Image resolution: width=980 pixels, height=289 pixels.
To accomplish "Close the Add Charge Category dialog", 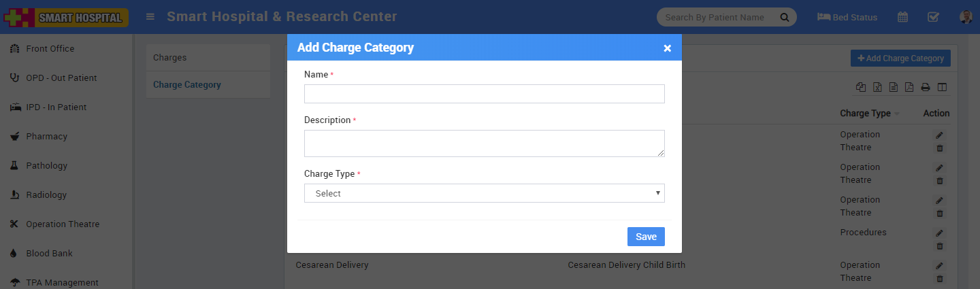I will pyautogui.click(x=667, y=48).
